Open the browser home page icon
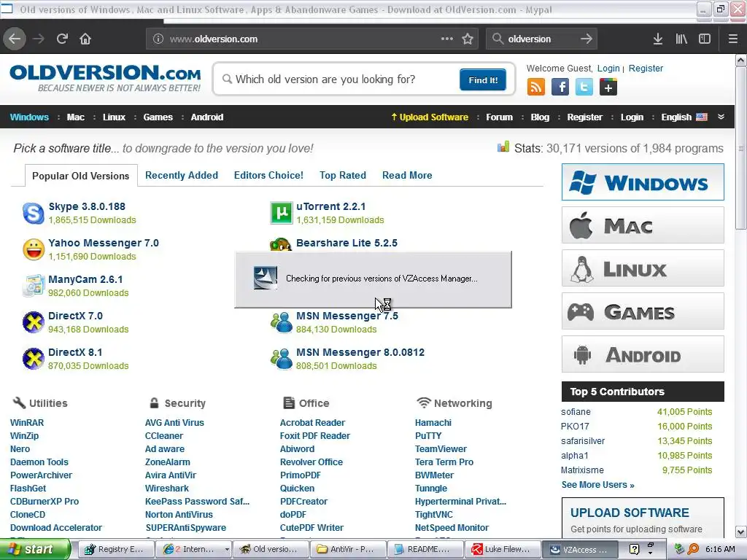Viewport: 747px width, 560px height. point(85,39)
